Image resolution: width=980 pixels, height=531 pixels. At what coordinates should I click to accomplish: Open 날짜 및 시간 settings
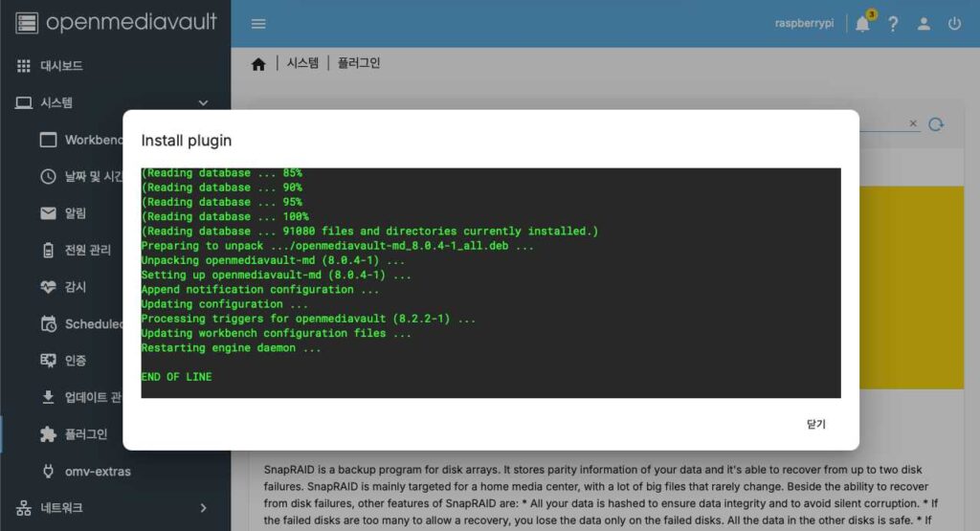coord(94,177)
